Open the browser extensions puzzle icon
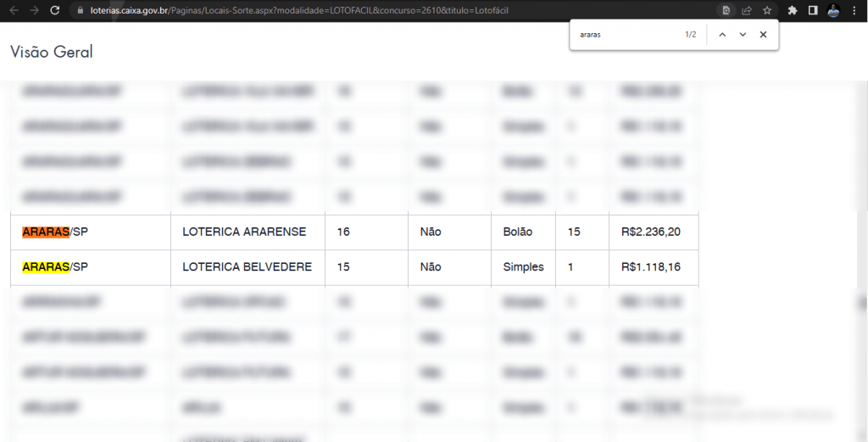 point(793,11)
